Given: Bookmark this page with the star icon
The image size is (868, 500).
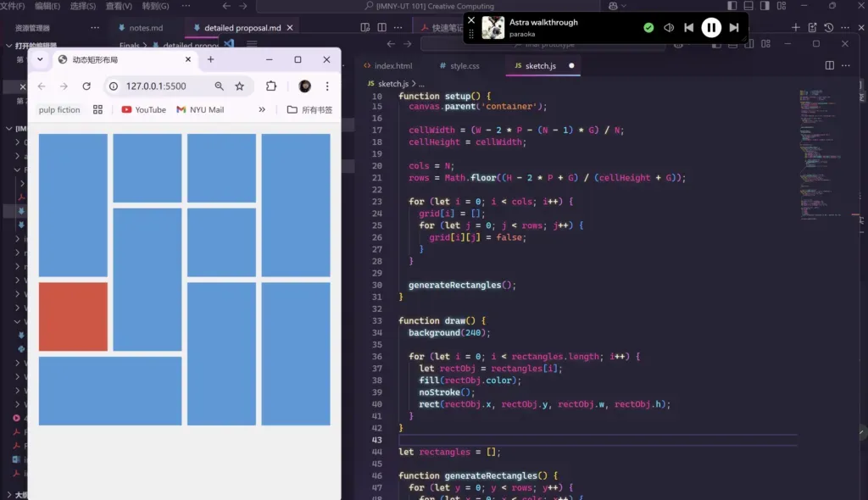Looking at the screenshot, I should tap(239, 86).
